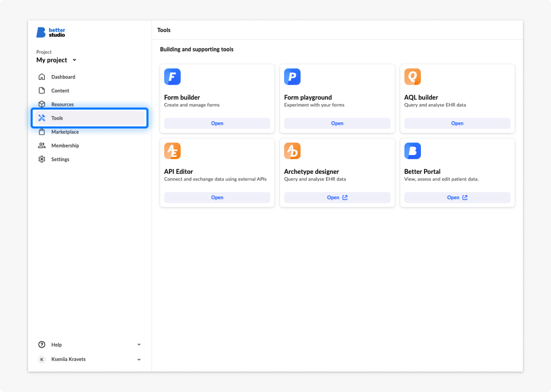The width and height of the screenshot is (551, 392).
Task: Click the Marketplace bag icon
Action: click(42, 132)
